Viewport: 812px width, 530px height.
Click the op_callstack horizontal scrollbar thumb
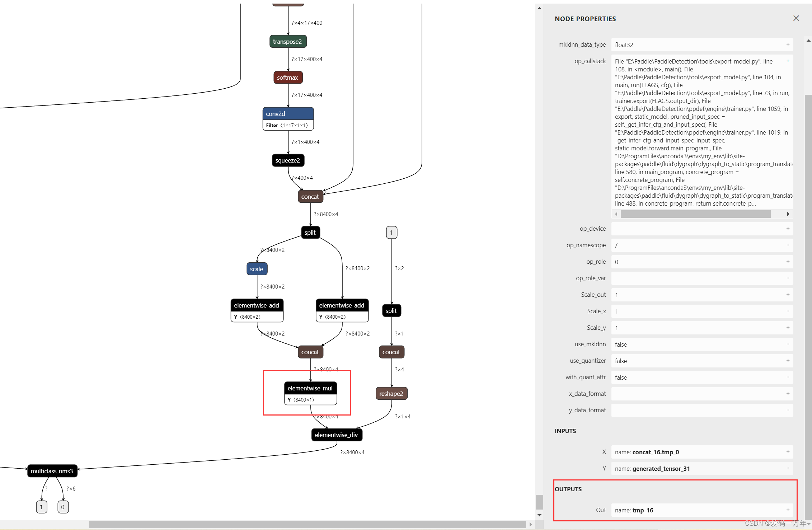[695, 214]
